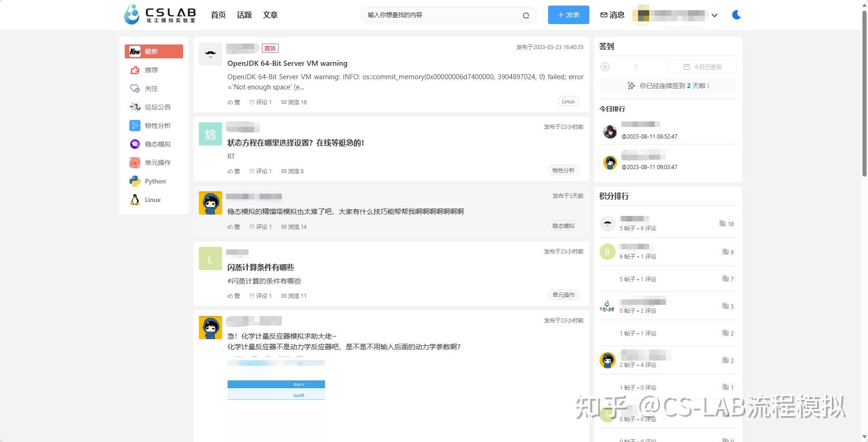Open the 话题 menu item
The width and height of the screenshot is (868, 442).
pyautogui.click(x=244, y=15)
